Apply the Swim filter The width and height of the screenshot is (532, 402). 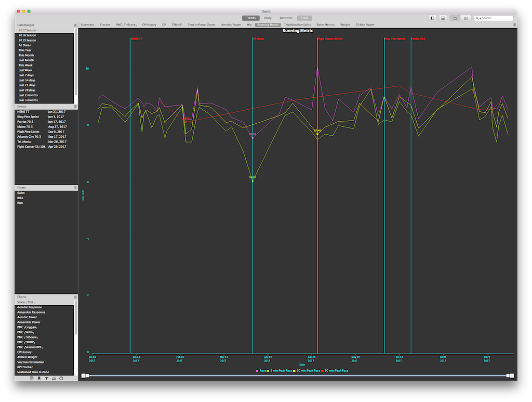click(46, 193)
